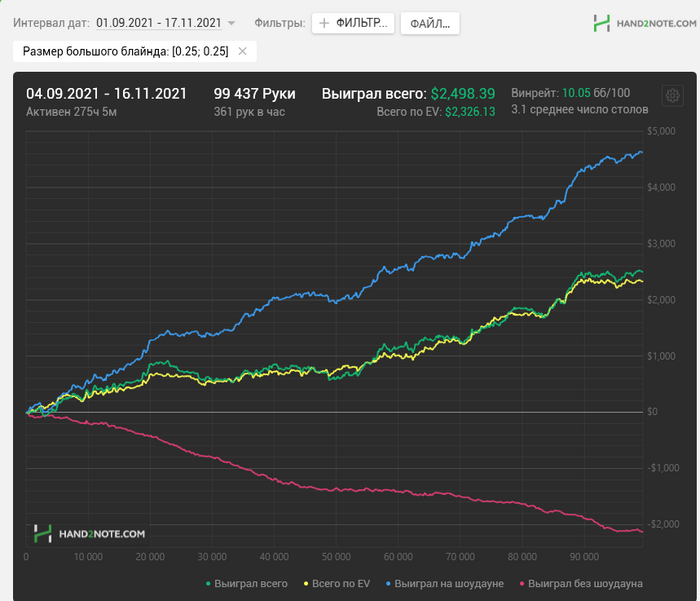The width and height of the screenshot is (700, 601).
Task: Toggle the Выиграл на шоудауне legend series
Action: point(445,584)
